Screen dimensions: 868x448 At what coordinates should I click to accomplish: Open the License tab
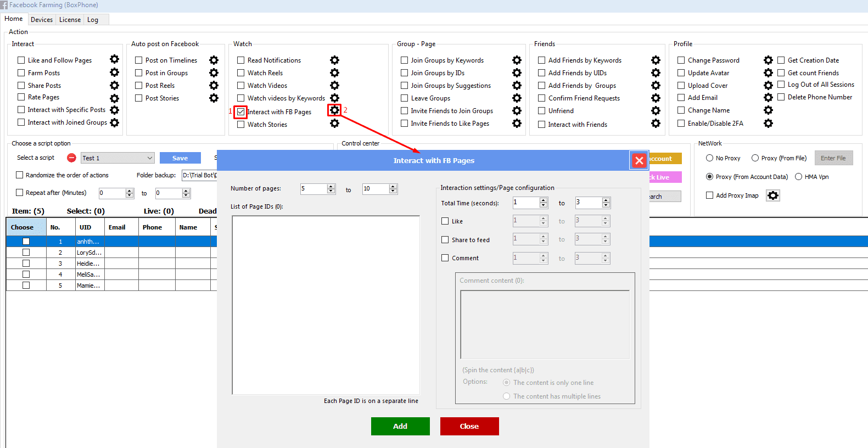[x=70, y=20]
